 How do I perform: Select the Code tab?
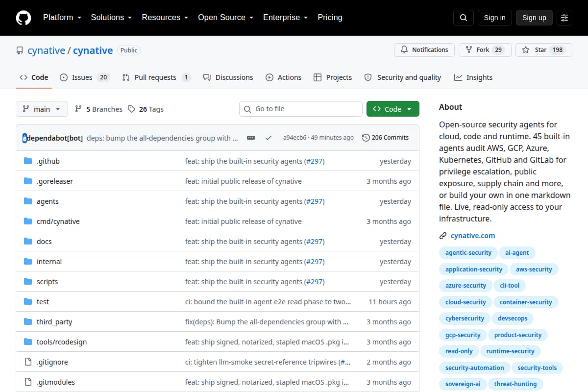(34, 77)
